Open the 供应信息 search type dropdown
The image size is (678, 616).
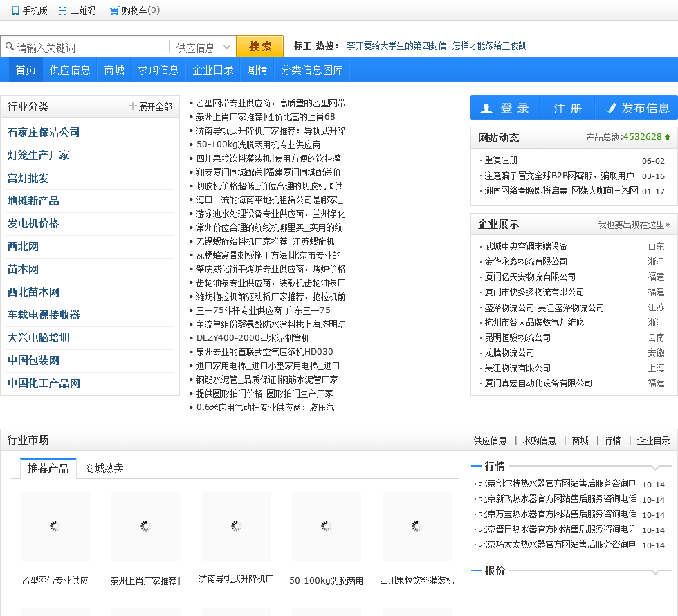pyautogui.click(x=203, y=48)
